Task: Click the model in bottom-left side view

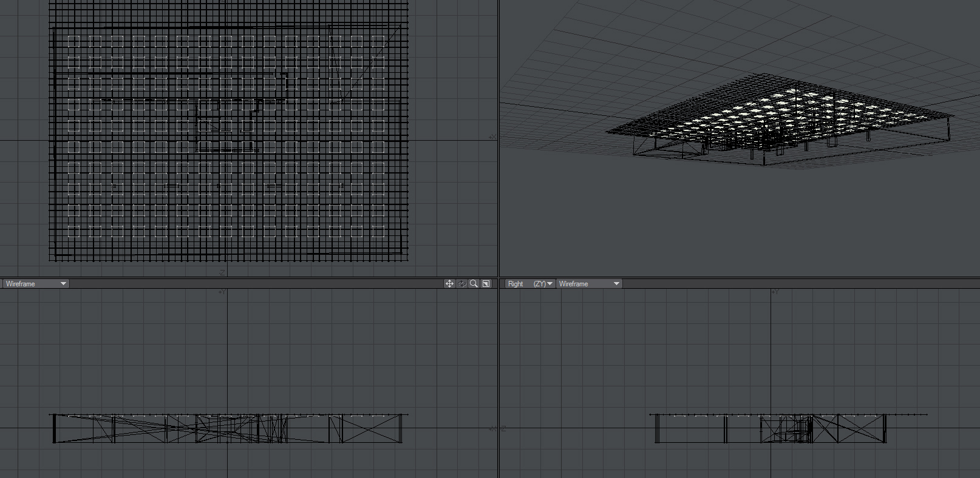Action: (x=228, y=428)
